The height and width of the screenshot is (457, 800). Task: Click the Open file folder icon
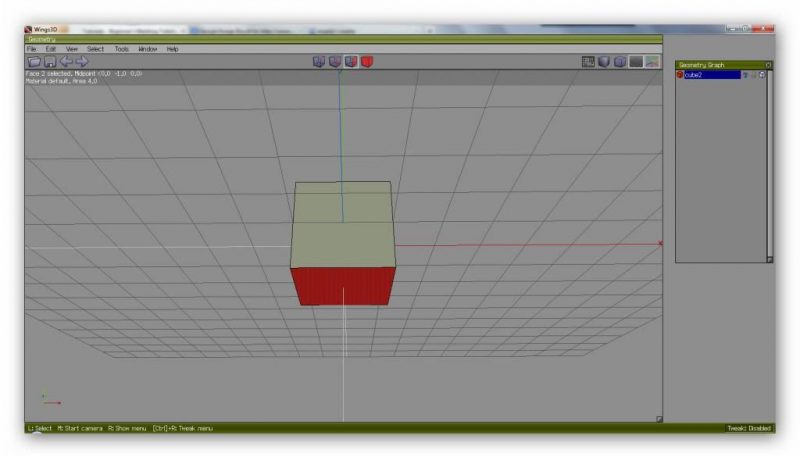click(34, 62)
